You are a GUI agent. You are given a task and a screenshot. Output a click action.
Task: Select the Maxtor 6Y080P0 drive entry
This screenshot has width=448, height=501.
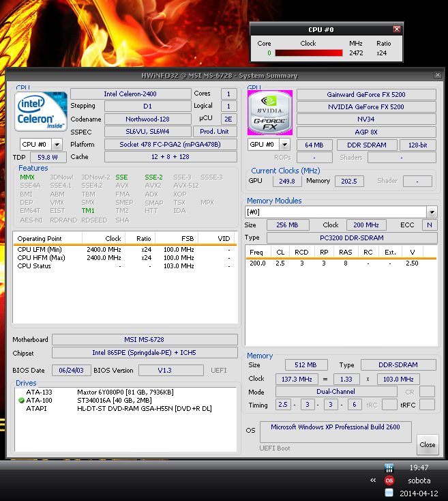coord(125,392)
